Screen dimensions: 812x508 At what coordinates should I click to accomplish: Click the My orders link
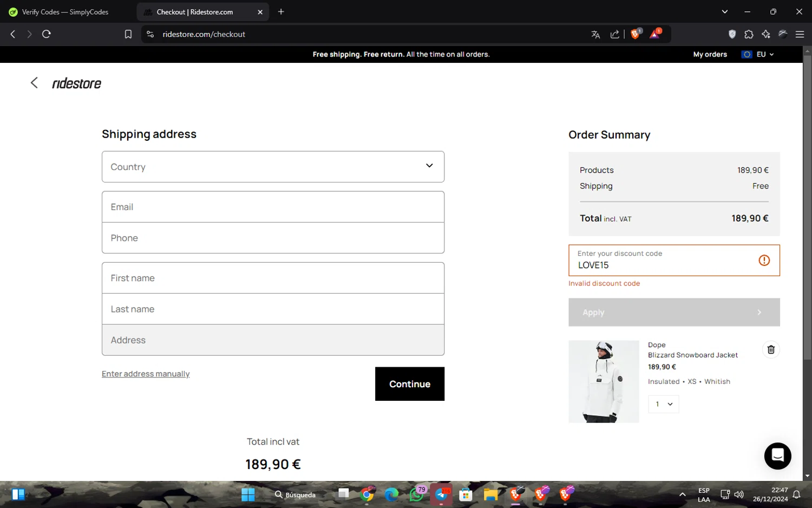tap(710, 54)
